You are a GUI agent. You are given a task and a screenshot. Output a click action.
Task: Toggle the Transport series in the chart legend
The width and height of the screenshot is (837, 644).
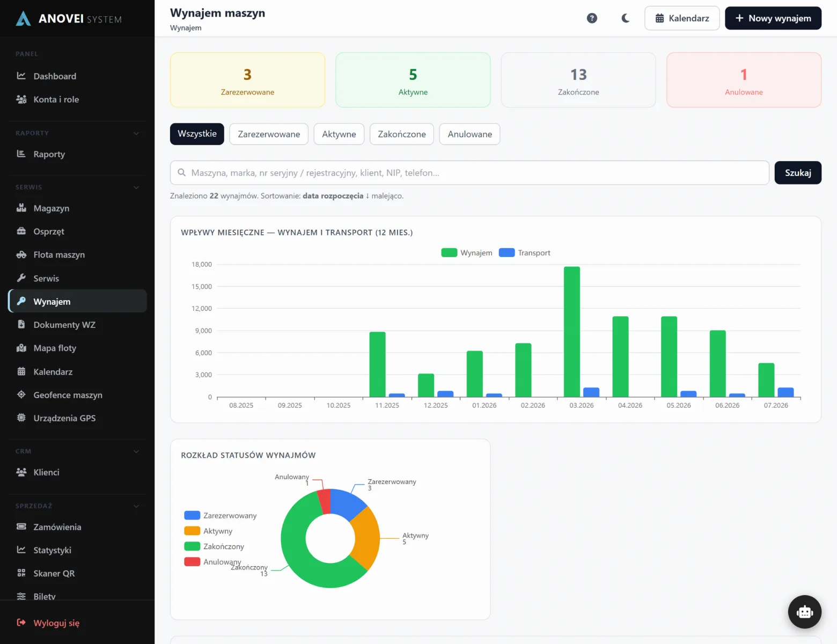pos(524,253)
